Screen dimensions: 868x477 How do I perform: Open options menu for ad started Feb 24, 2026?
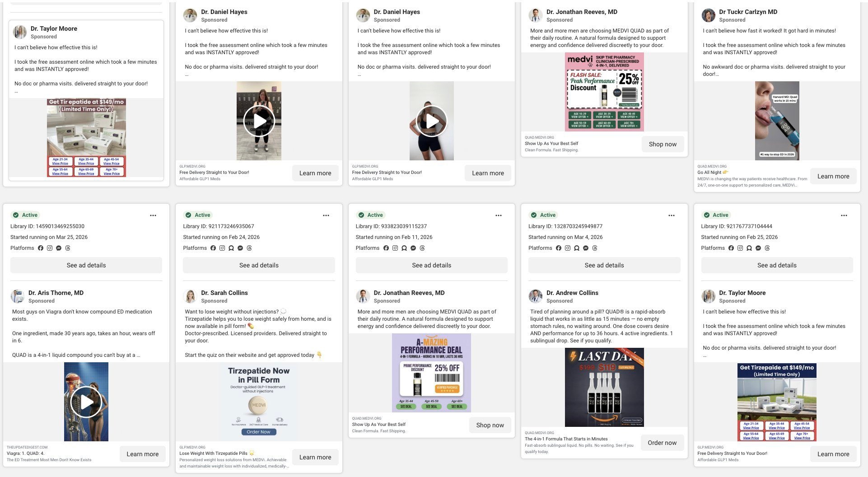[326, 215]
